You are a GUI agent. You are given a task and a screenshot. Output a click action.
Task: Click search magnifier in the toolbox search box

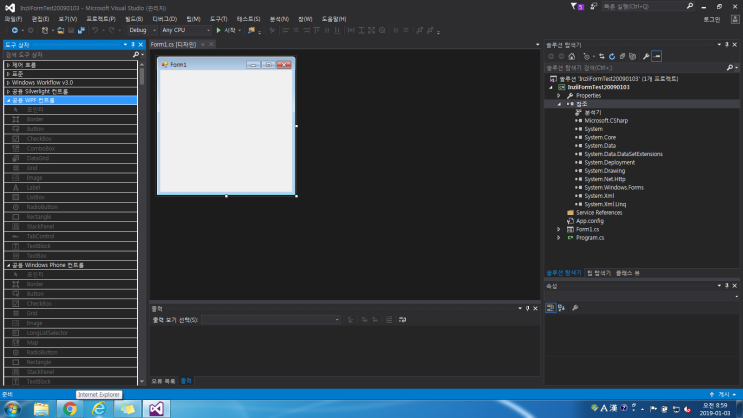pos(136,54)
